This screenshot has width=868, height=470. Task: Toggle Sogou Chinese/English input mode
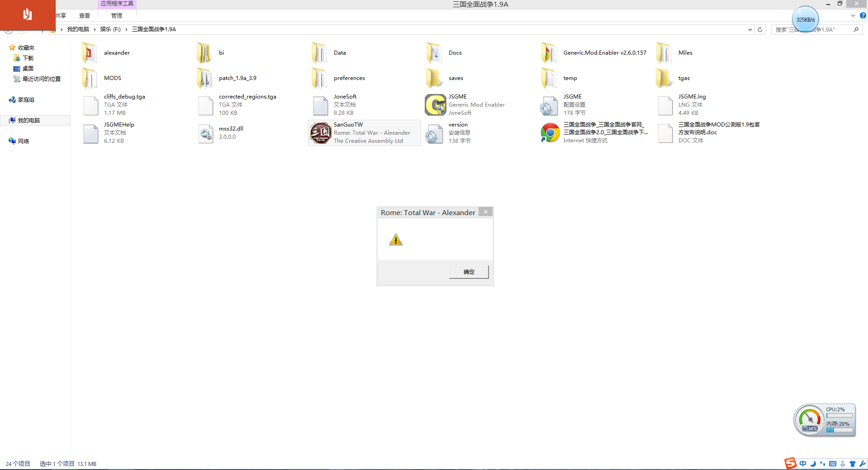tap(803, 464)
